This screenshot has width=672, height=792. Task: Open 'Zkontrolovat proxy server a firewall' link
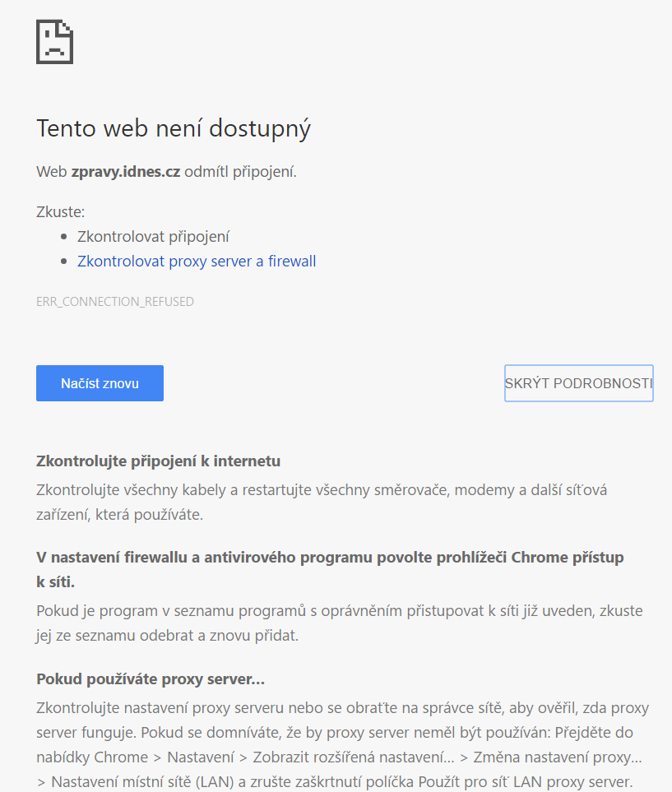point(197,262)
